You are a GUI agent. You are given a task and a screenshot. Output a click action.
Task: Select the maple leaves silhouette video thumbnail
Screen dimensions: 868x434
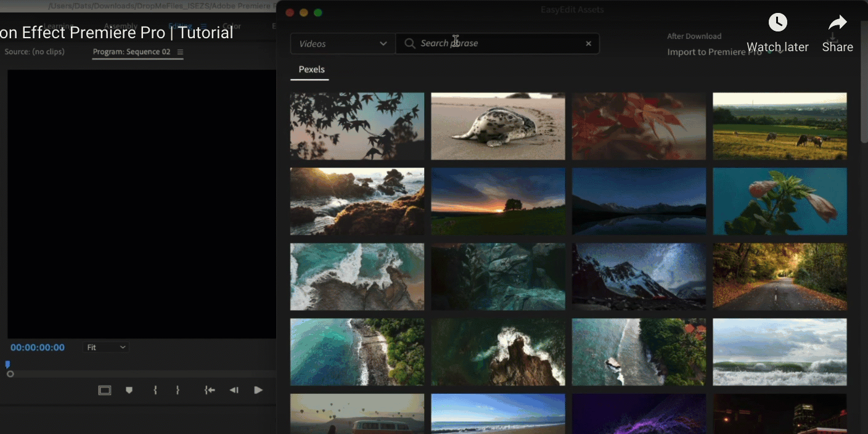[357, 126]
